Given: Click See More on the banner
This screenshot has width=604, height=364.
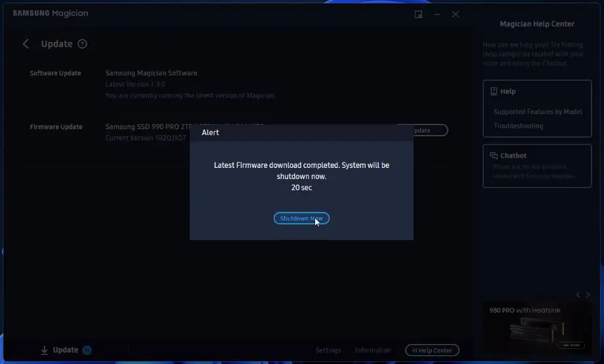Looking at the screenshot, I should click(x=571, y=345).
